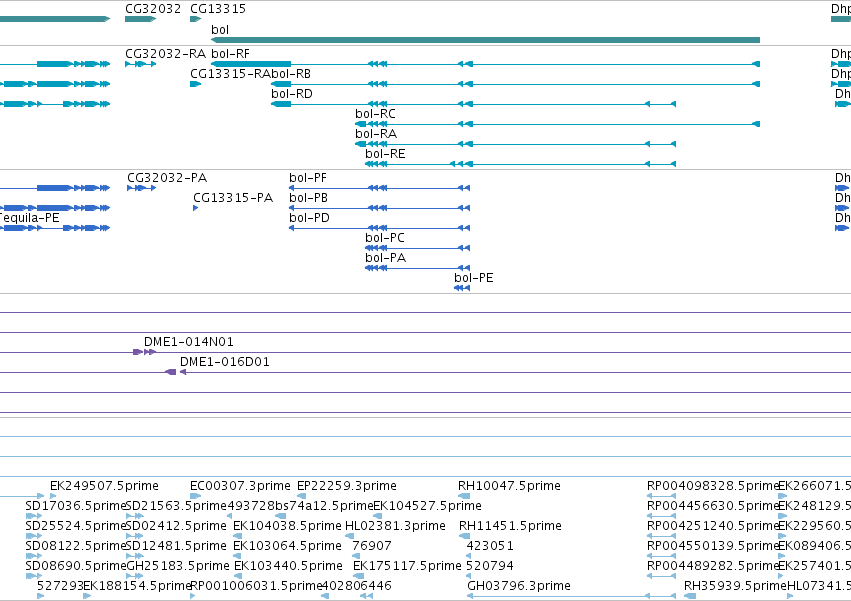851x601 pixels.
Task: Click the bol-RD transcript label
Action: (x=292, y=94)
